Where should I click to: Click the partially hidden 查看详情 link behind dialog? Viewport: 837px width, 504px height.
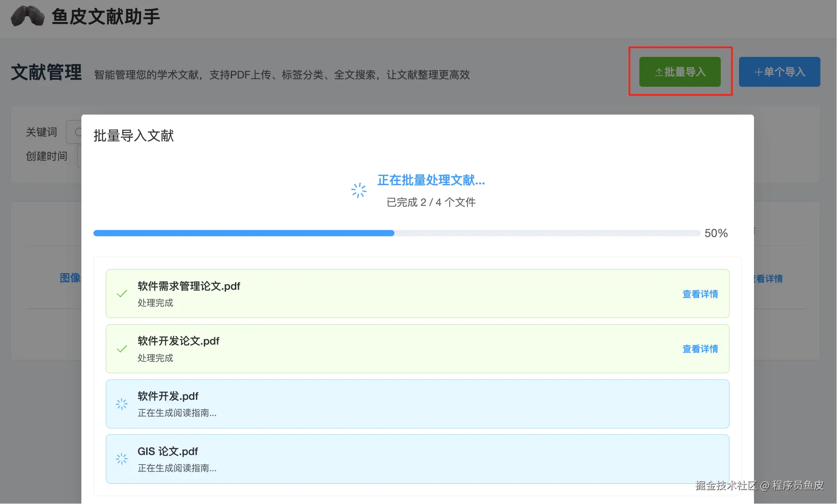[769, 279]
